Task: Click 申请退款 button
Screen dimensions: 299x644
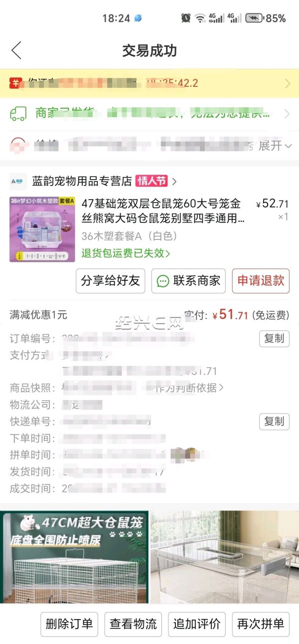Action: [x=261, y=280]
